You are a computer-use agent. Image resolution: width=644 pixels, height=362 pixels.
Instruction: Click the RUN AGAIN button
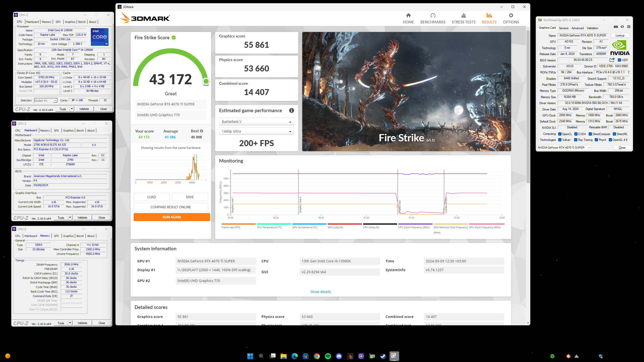[x=172, y=217]
